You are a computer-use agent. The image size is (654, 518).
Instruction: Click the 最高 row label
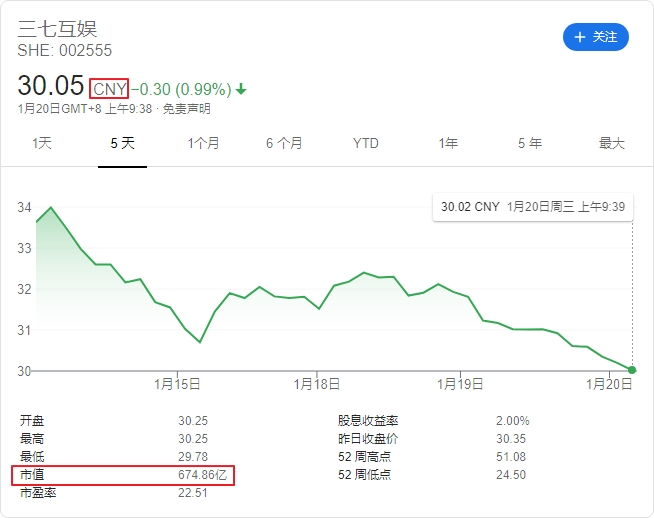click(32, 439)
